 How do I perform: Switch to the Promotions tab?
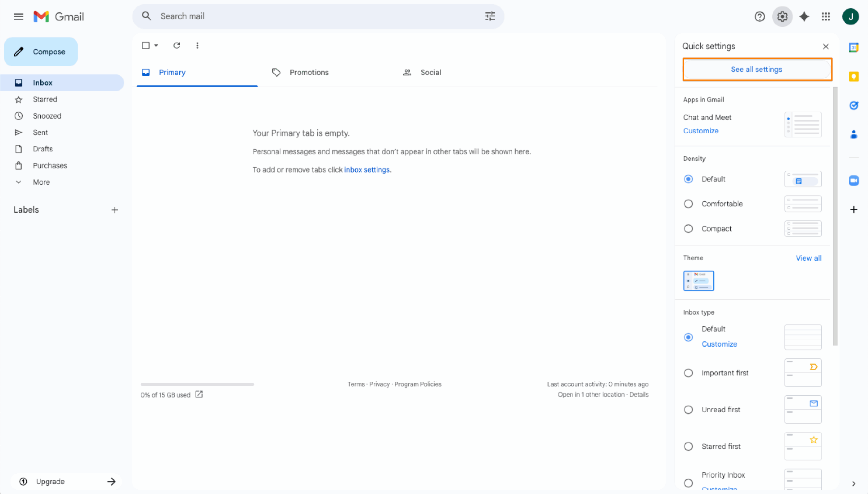(x=309, y=72)
